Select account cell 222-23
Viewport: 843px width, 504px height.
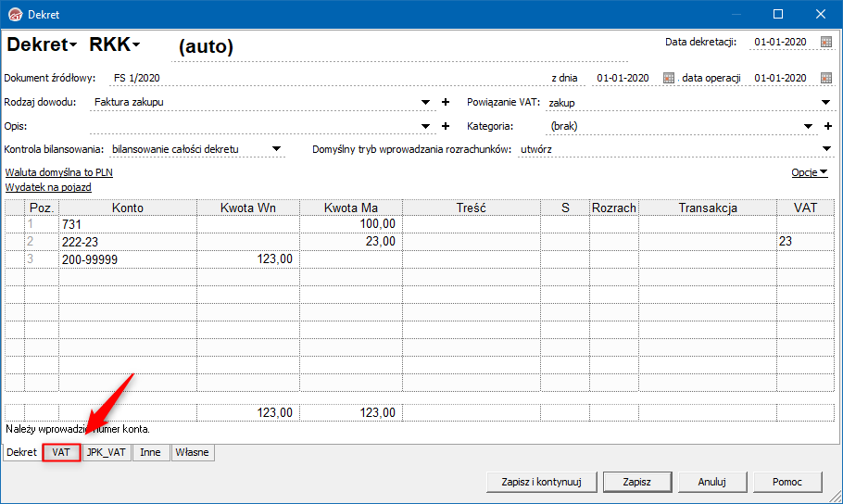point(128,242)
